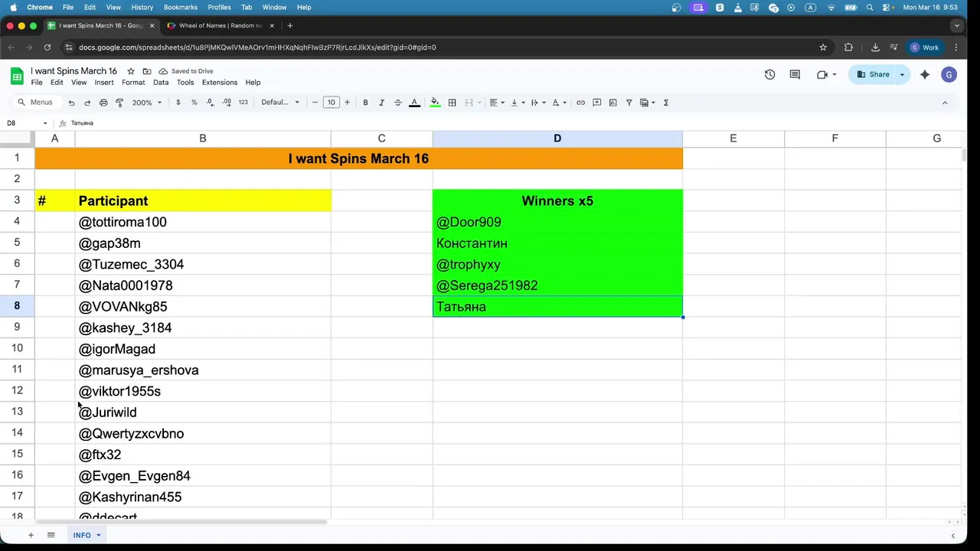980x551 pixels.
Task: Switch to the Wheel of Names browser tab
Action: pos(220,25)
